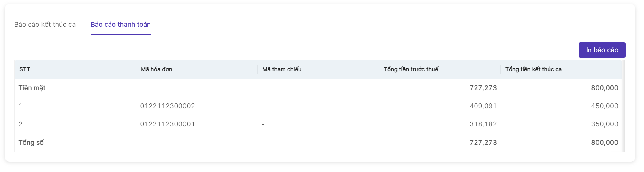644x172 pixels.
Task: Click the Tiền mặt 727,273 subtotal
Action: point(483,88)
